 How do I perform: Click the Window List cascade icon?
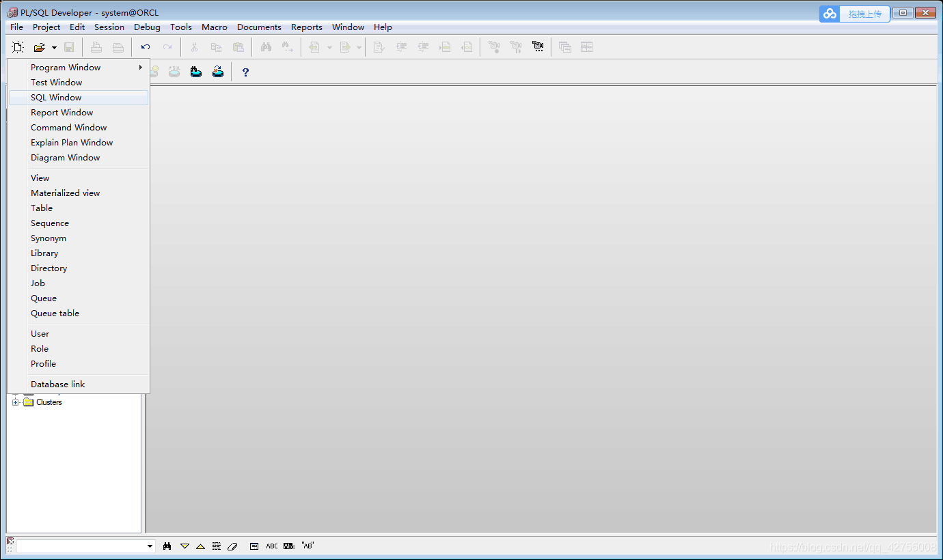[565, 47]
